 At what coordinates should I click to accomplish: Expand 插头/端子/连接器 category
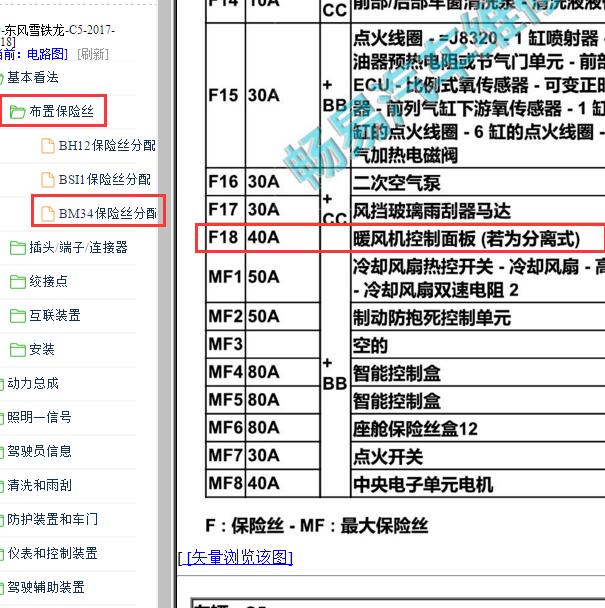[78, 247]
